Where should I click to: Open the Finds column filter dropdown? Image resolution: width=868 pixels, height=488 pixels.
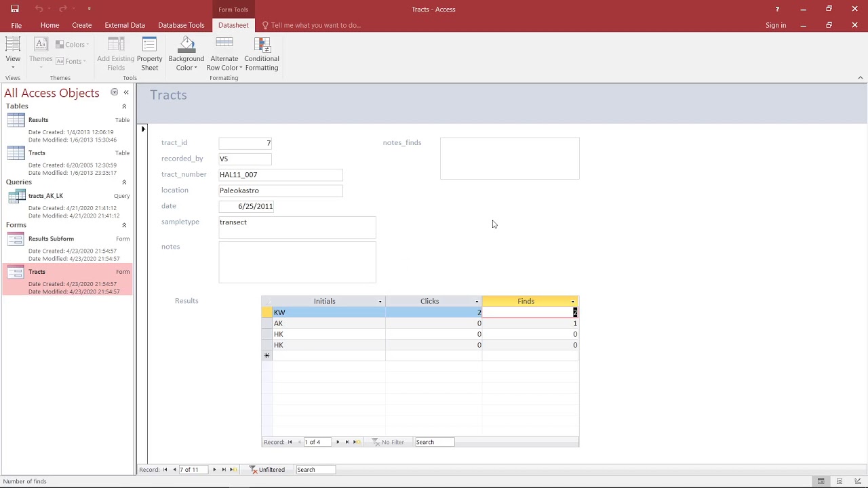pos(573,302)
